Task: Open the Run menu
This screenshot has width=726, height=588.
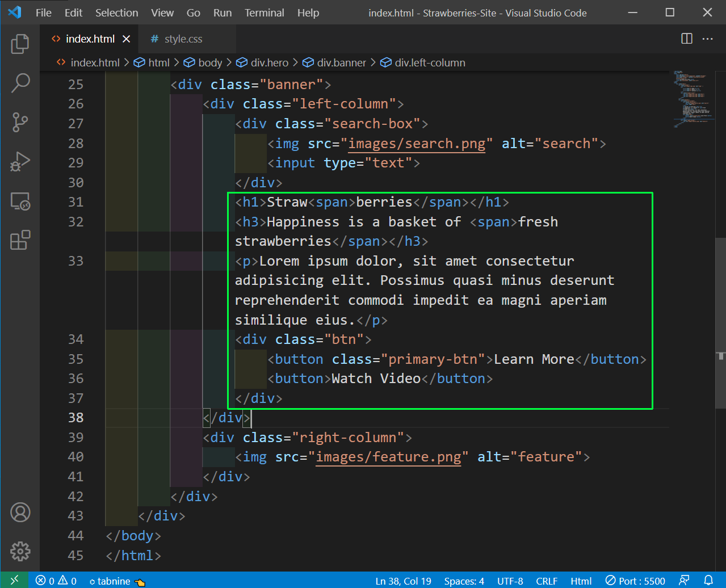Action: [223, 12]
